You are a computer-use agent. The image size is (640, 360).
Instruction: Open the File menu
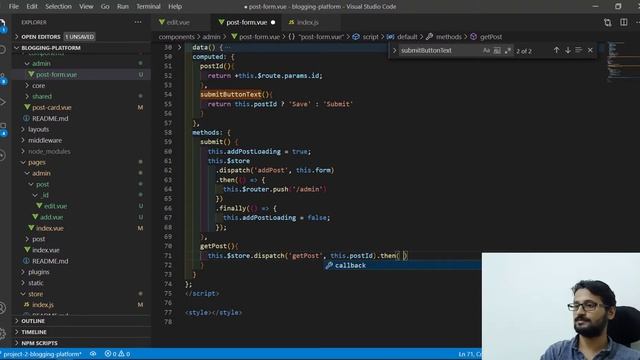pos(13,7)
